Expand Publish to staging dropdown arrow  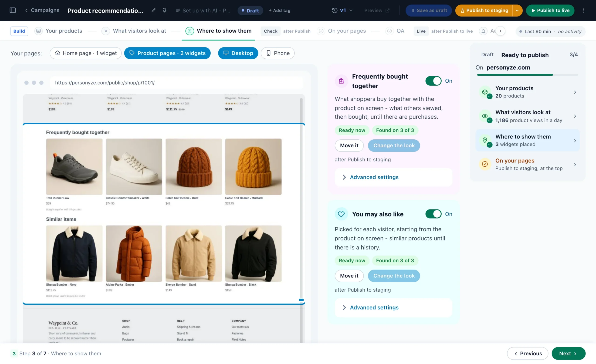coord(517,10)
